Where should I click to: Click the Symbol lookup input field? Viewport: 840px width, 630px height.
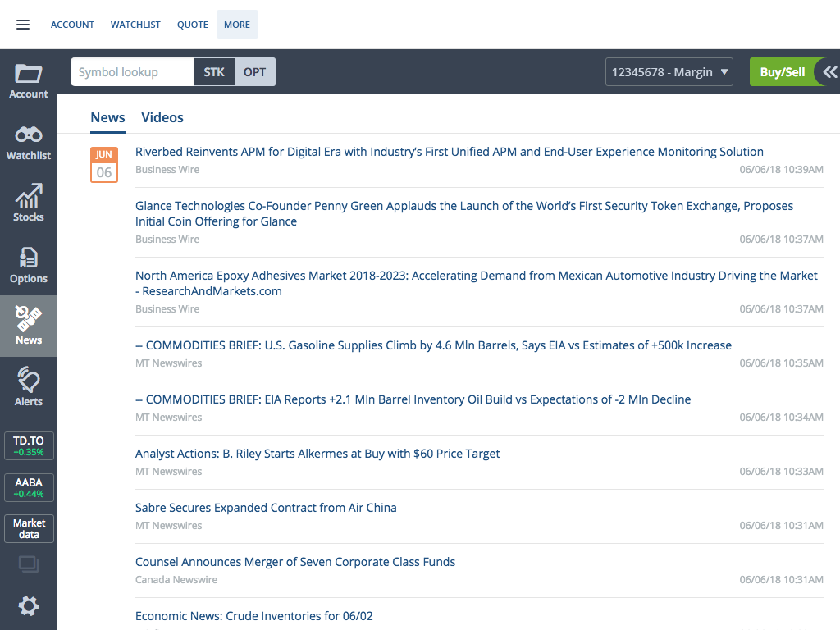pyautogui.click(x=132, y=72)
